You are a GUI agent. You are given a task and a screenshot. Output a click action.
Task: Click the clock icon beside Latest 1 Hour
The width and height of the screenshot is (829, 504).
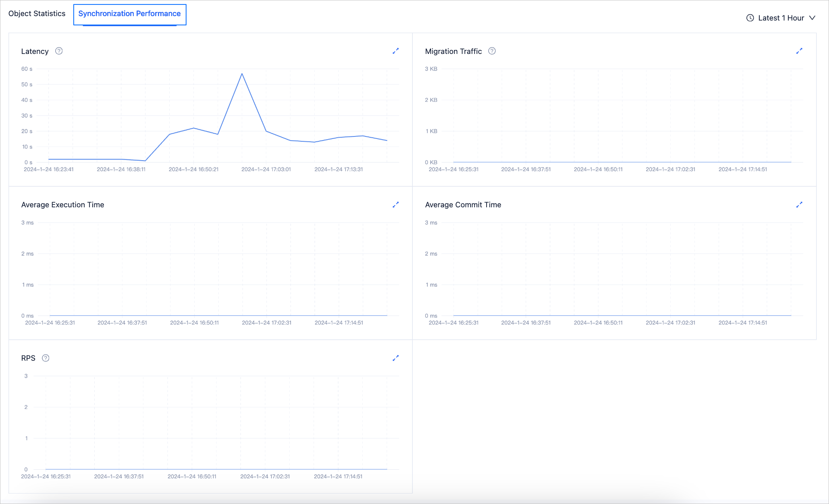(x=750, y=18)
